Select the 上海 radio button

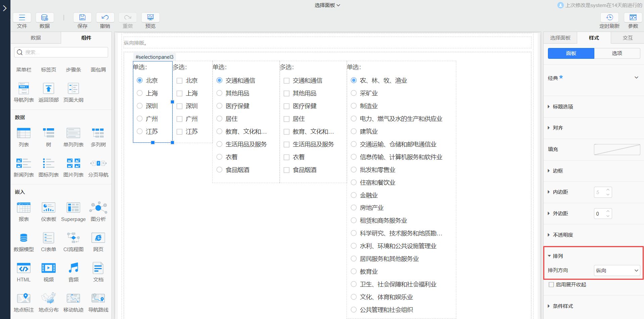[140, 93]
